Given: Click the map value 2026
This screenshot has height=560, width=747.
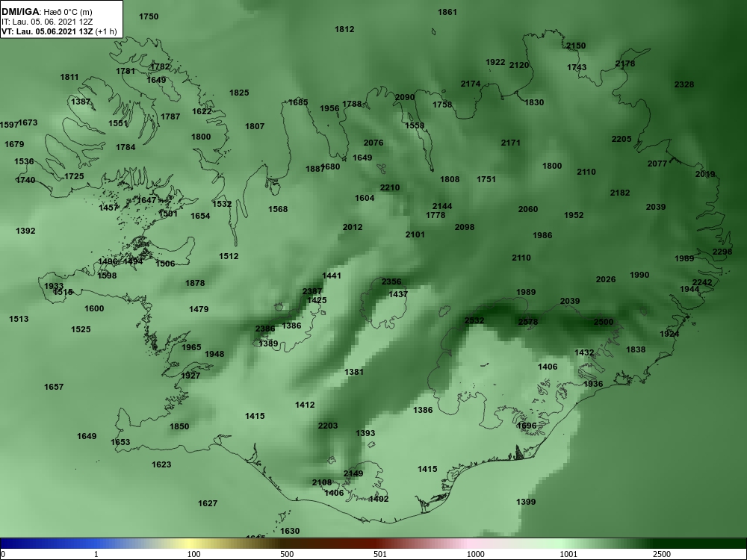Looking at the screenshot, I should tap(606, 279).
